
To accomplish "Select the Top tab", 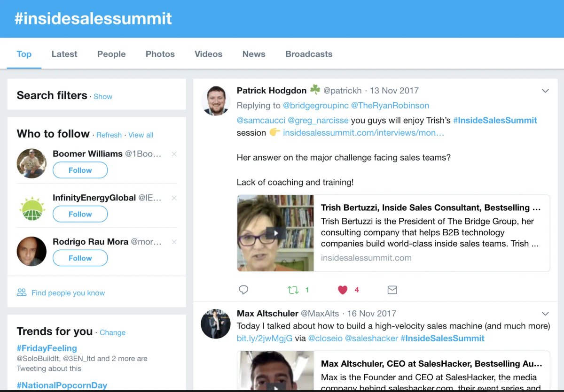I will (x=24, y=54).
